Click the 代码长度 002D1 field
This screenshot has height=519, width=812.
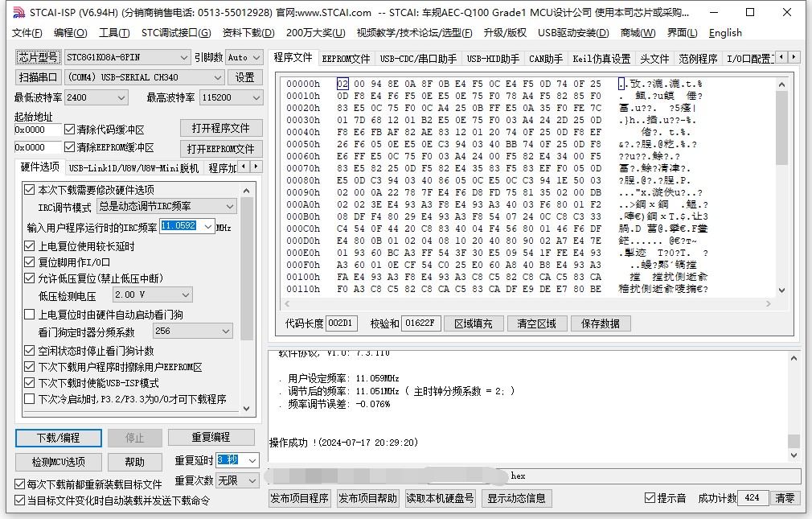point(341,323)
